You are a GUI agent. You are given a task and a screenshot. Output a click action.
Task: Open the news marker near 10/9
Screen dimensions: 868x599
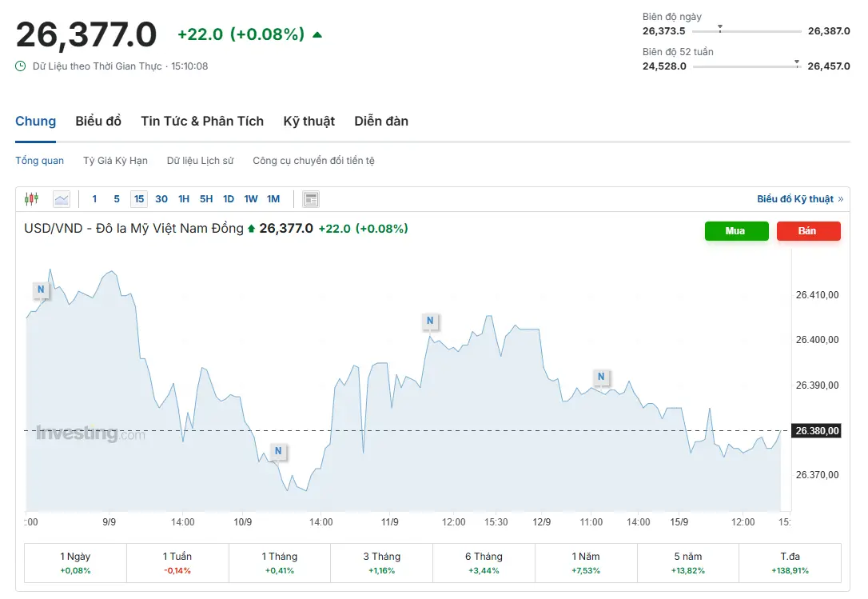point(278,451)
